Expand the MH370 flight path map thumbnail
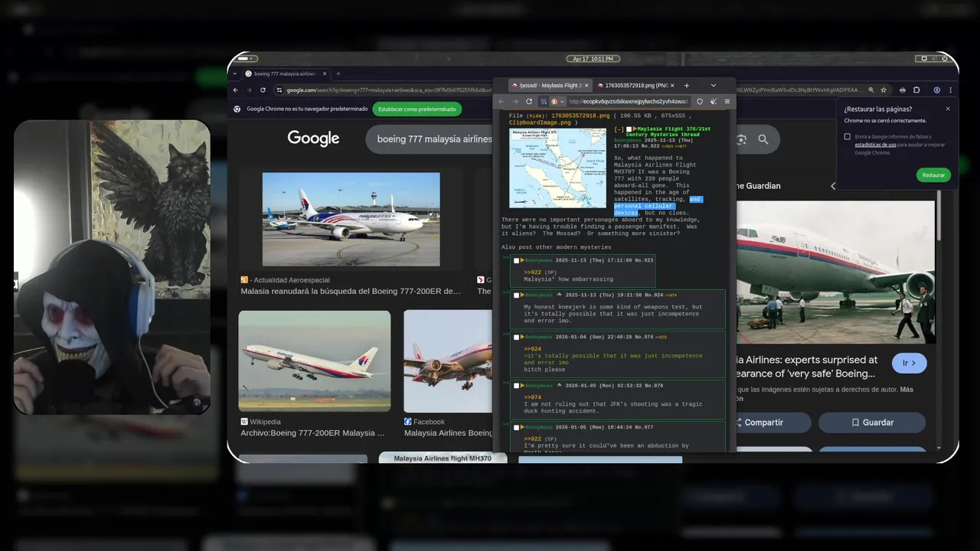The width and height of the screenshot is (980, 551). click(x=557, y=168)
